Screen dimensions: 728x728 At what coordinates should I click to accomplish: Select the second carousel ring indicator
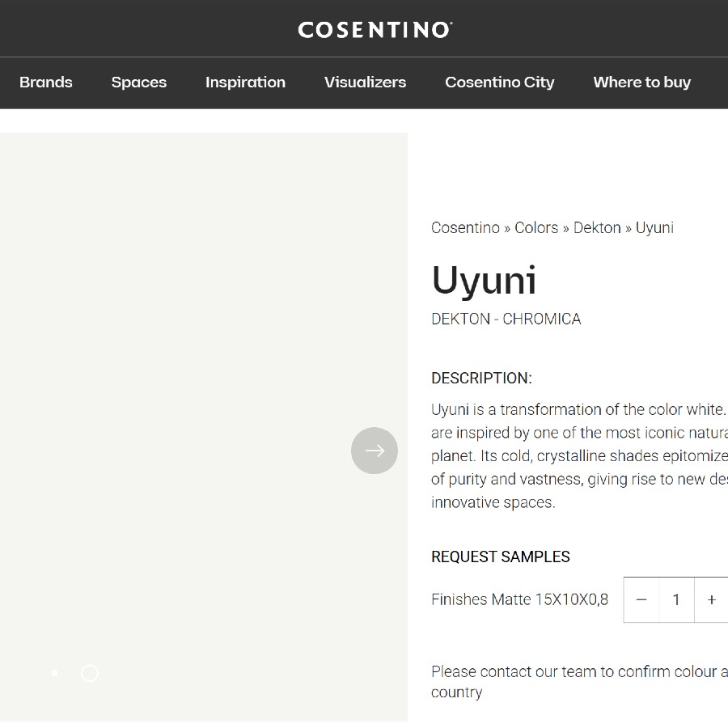tap(90, 673)
